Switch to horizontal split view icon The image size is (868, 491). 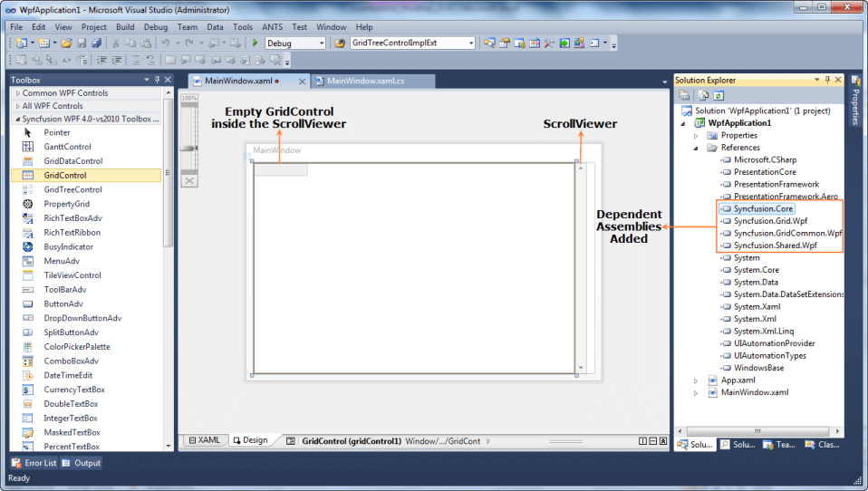[x=653, y=441]
